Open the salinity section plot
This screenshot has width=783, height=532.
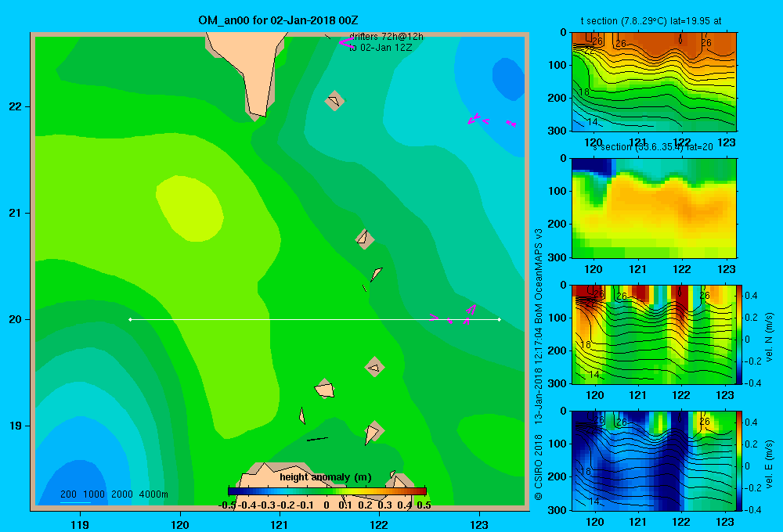point(654,208)
